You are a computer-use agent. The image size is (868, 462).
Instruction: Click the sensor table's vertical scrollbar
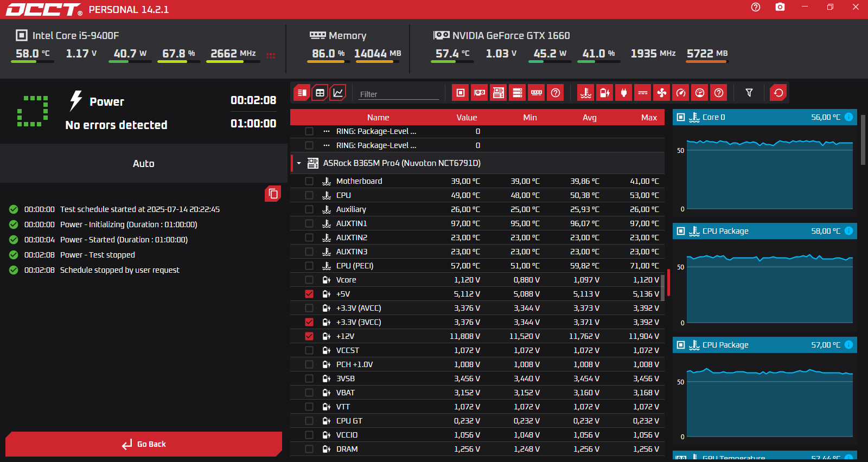pos(662,287)
